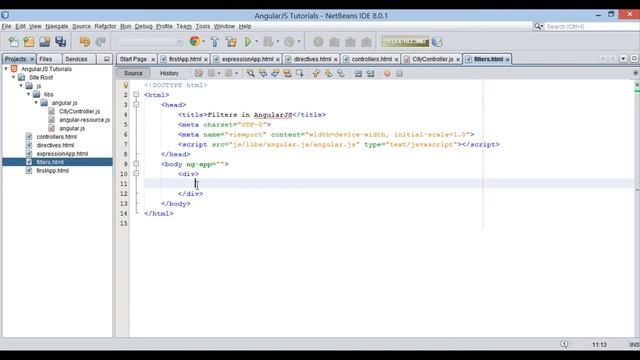Viewport: 640px width, 360px height.
Task: Click the Stop Macro Recording icon
Action: click(399, 73)
